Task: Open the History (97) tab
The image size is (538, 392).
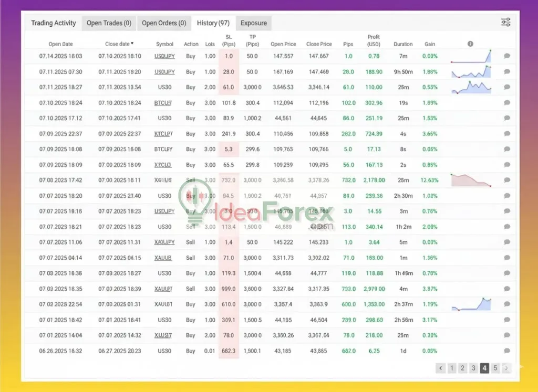Action: tap(213, 23)
